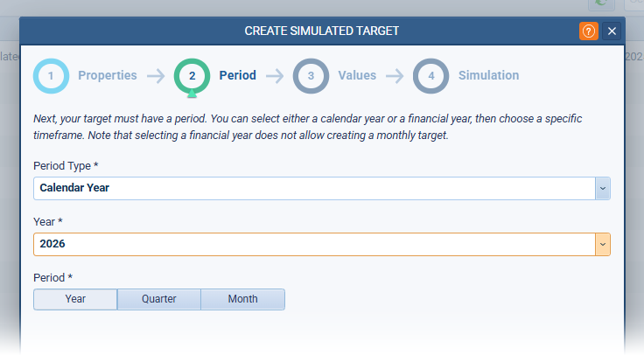Close the Create Simulated Target dialog
The width and height of the screenshot is (644, 355).
(x=612, y=31)
